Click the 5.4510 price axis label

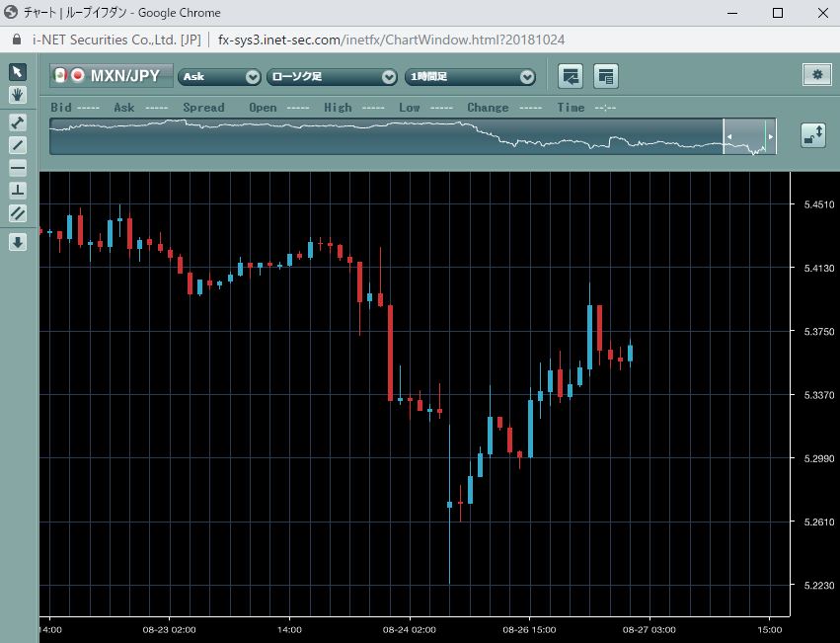click(819, 204)
